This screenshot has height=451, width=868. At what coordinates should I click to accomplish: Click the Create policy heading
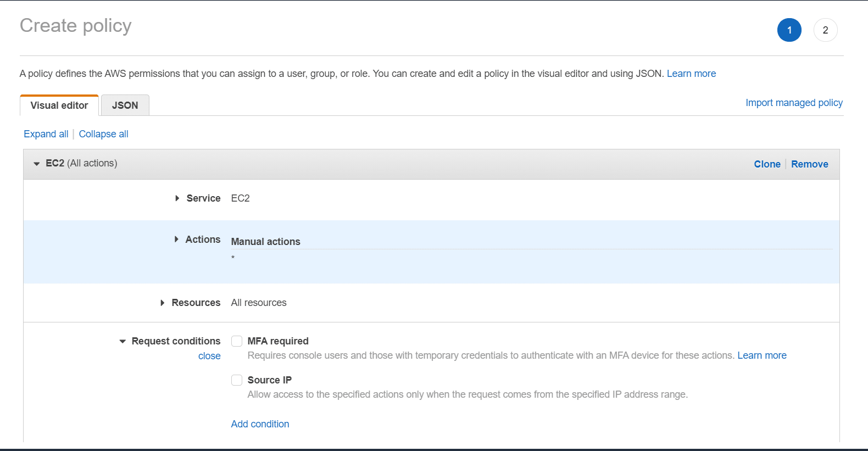point(76,26)
